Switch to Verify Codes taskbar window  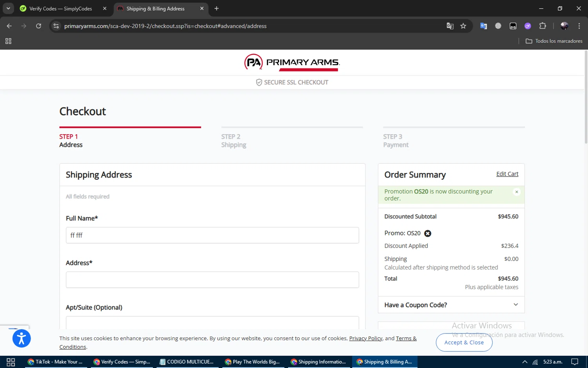tap(122, 362)
